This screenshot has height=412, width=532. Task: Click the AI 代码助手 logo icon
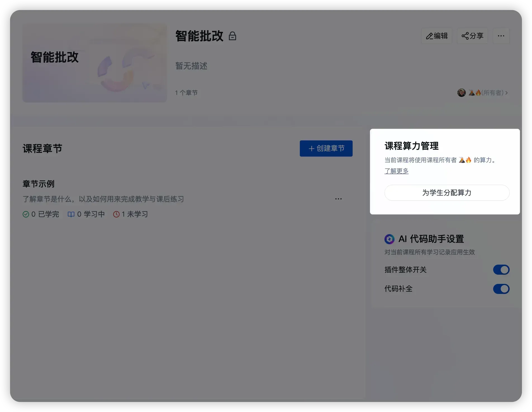point(389,239)
